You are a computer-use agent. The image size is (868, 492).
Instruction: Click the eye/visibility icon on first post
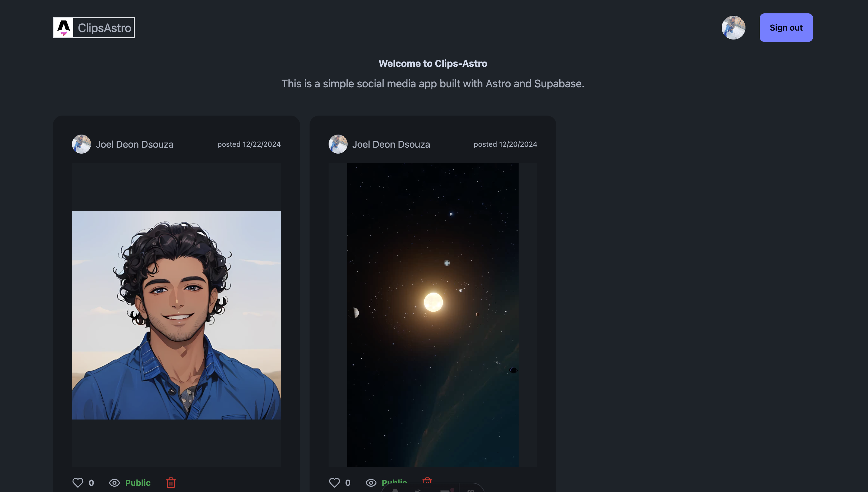click(x=114, y=482)
